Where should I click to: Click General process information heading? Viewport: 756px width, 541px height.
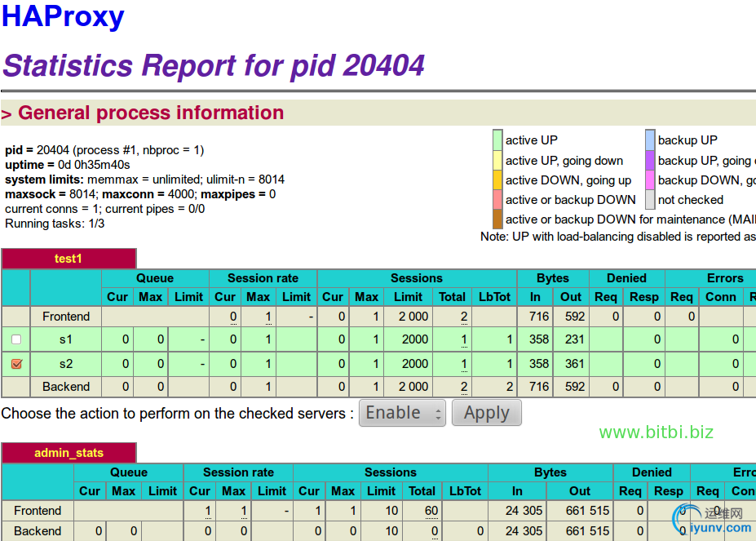coord(150,113)
